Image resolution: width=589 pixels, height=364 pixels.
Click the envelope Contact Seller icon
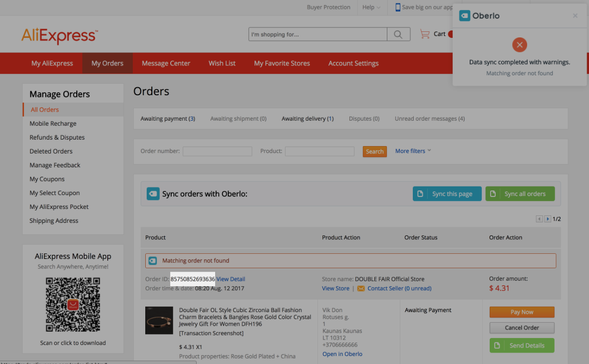point(361,289)
